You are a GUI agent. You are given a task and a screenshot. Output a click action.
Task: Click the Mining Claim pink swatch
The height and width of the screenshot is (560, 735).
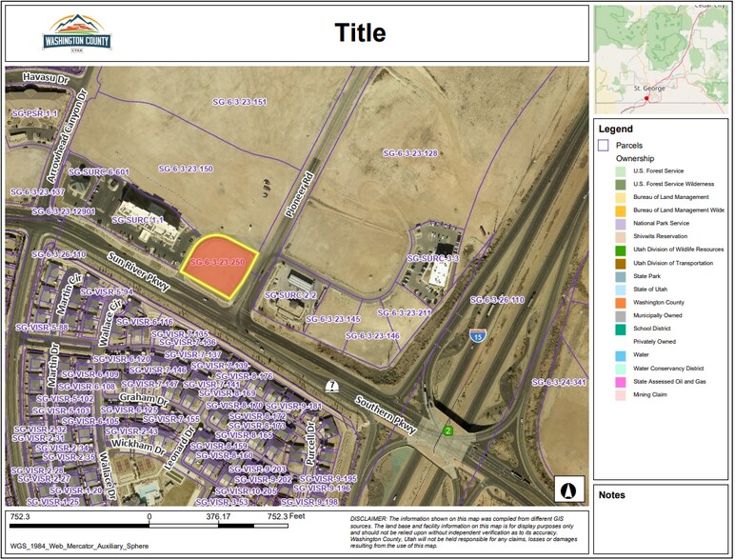coord(621,394)
